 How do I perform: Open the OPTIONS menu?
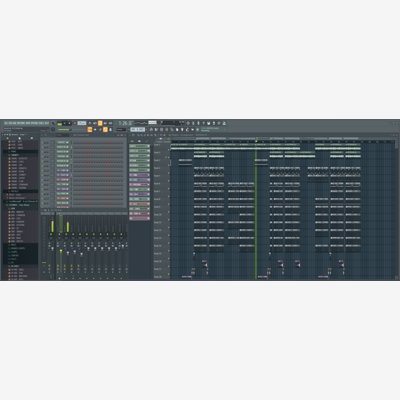[34, 123]
